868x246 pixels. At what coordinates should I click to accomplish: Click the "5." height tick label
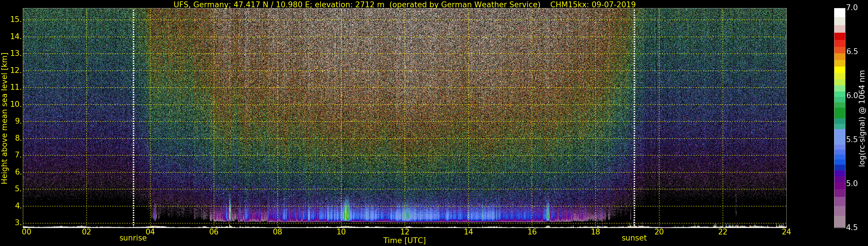click(x=18, y=189)
